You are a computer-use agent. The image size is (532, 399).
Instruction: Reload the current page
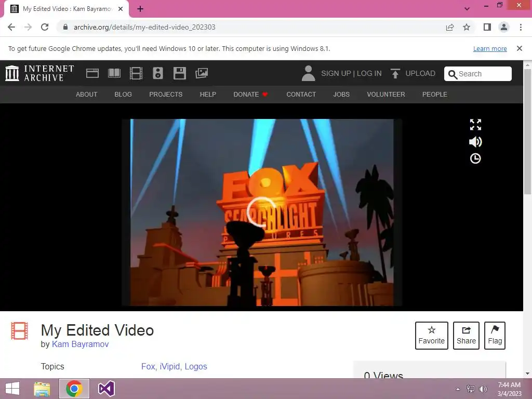point(45,27)
